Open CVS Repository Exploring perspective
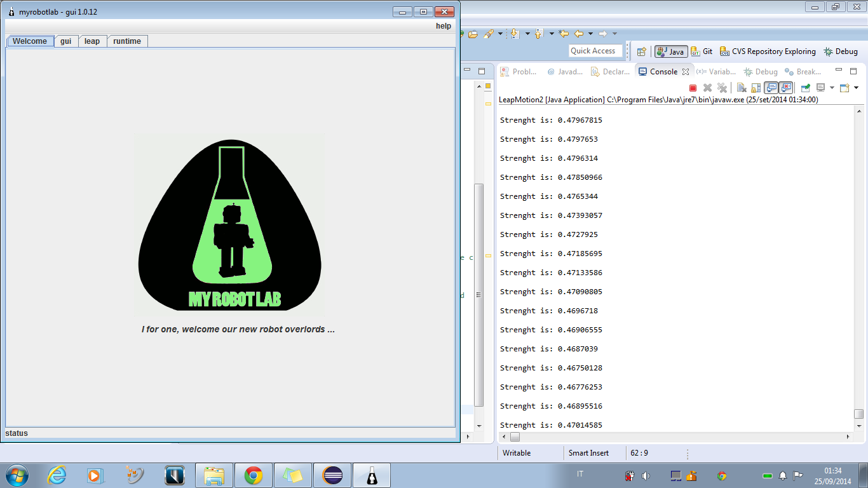Screen dimensions: 868x488 tap(768, 51)
